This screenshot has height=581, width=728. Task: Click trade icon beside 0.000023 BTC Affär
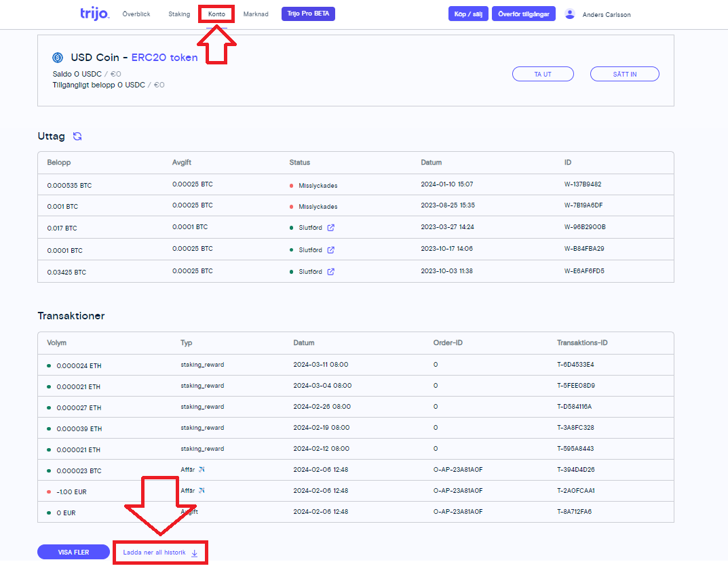point(202,469)
